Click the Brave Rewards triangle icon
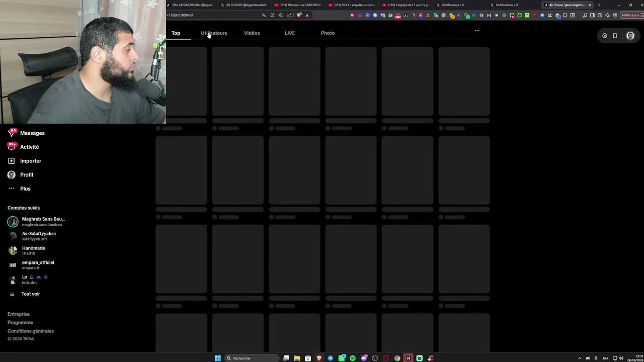 307,15
